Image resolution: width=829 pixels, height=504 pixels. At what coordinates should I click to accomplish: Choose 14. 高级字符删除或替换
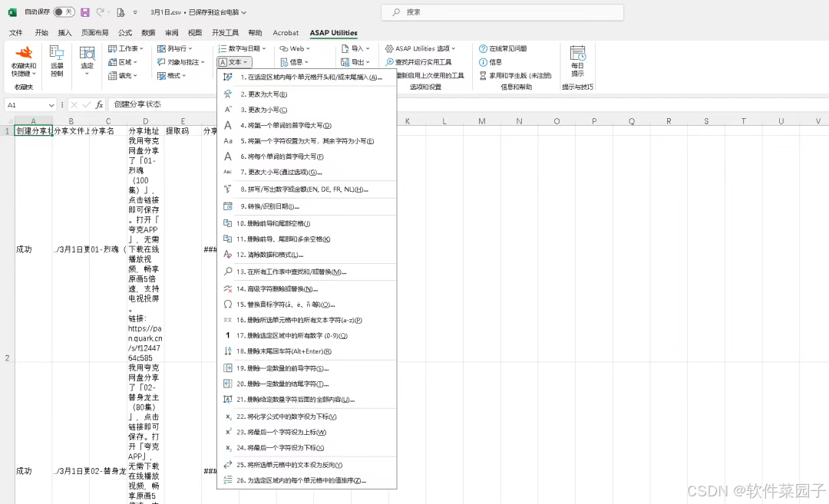coord(306,289)
